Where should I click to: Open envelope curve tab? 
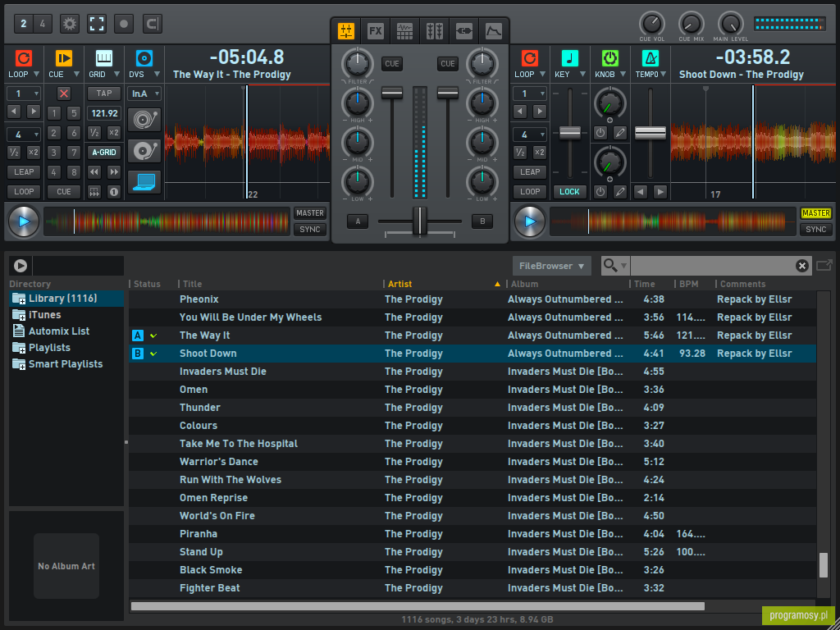(493, 31)
